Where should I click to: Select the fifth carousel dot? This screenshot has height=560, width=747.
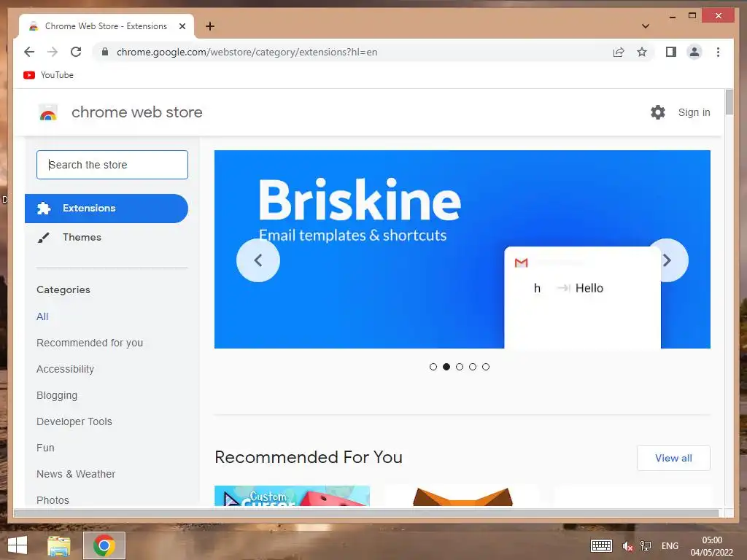click(485, 367)
